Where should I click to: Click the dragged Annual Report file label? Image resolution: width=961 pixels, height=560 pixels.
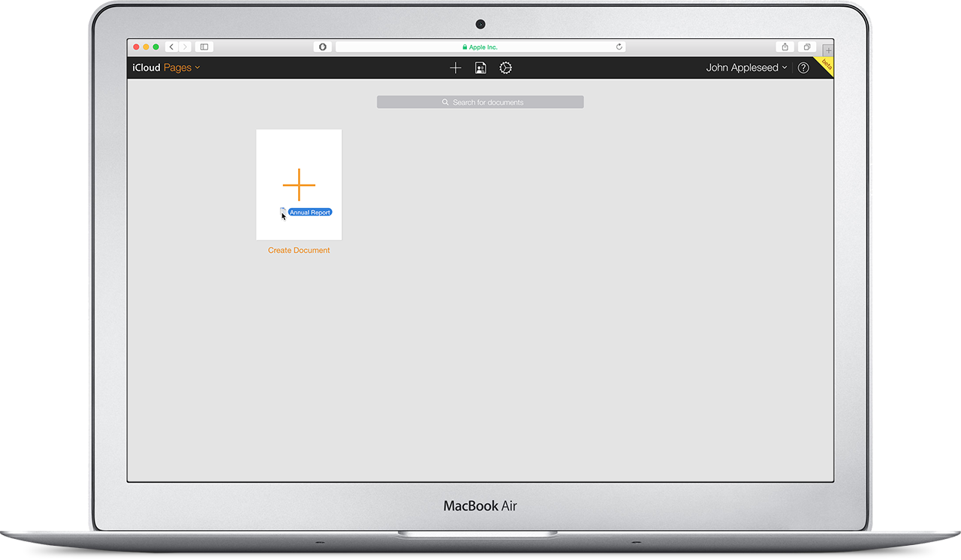click(310, 212)
